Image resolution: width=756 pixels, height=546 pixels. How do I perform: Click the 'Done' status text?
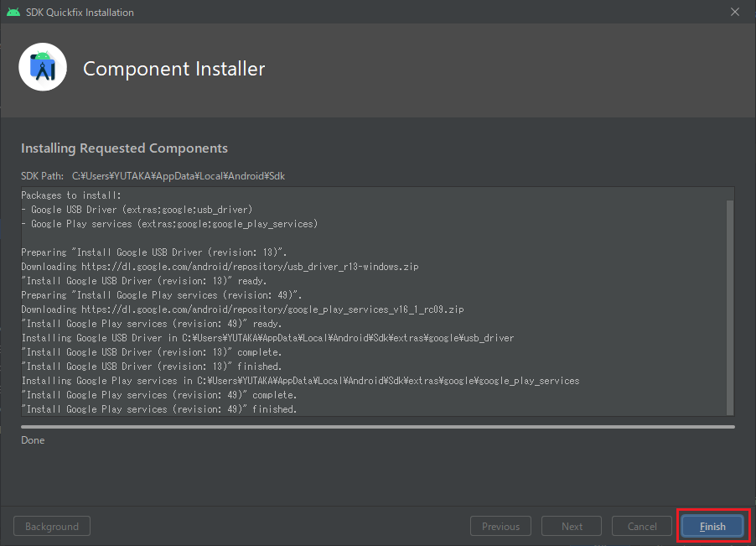coord(33,439)
